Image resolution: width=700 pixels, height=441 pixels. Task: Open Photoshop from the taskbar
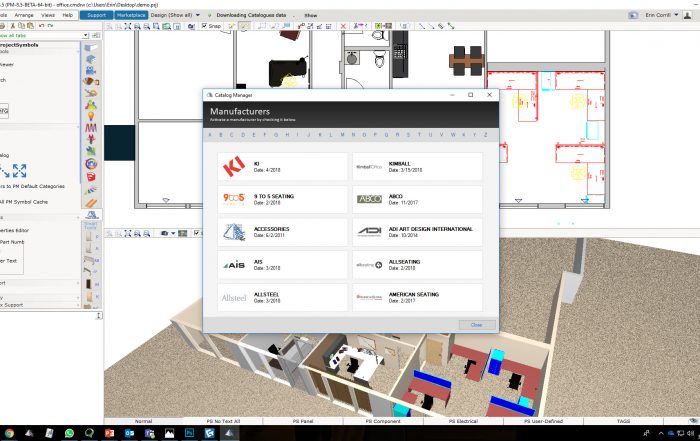click(189, 433)
